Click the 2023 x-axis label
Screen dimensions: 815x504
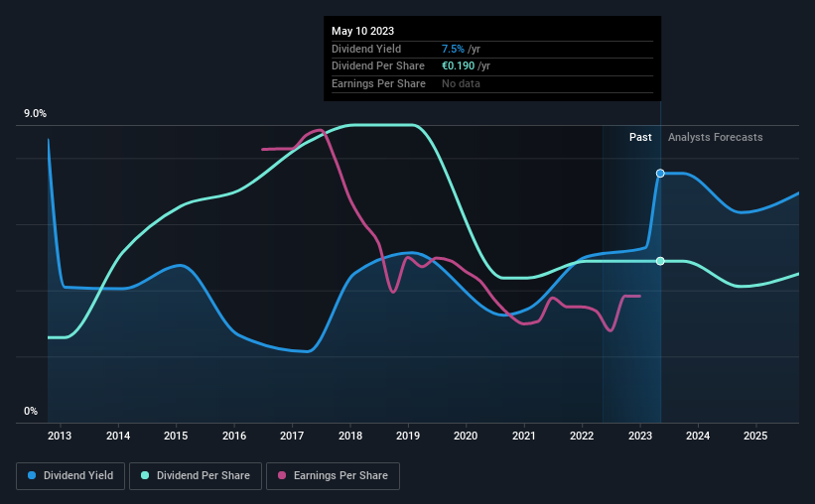click(x=640, y=436)
